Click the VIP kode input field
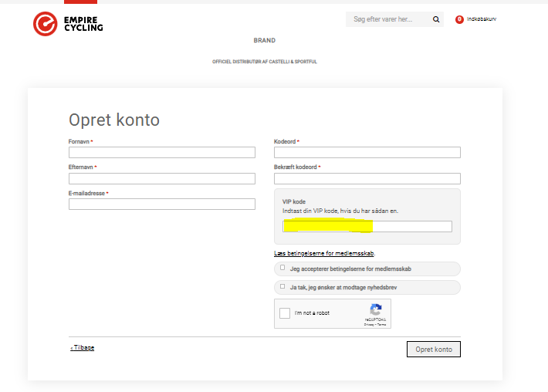The image size is (548, 392). (x=367, y=226)
